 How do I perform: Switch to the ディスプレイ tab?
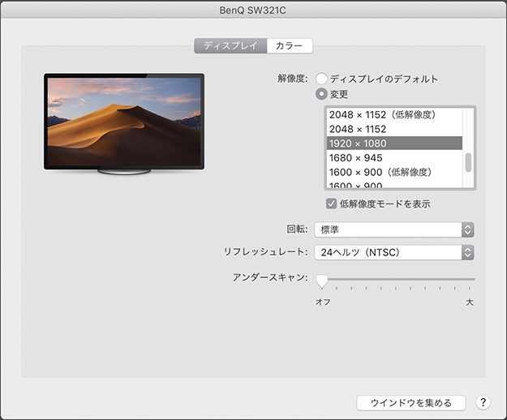point(230,46)
